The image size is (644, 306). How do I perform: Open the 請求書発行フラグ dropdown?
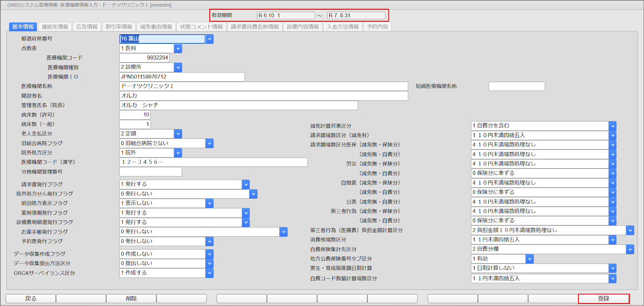click(x=246, y=185)
